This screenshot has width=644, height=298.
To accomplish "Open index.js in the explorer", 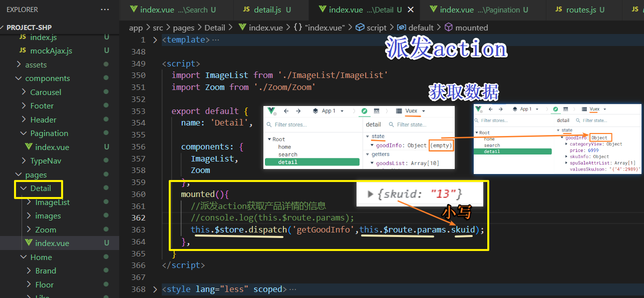I will click(x=44, y=37).
